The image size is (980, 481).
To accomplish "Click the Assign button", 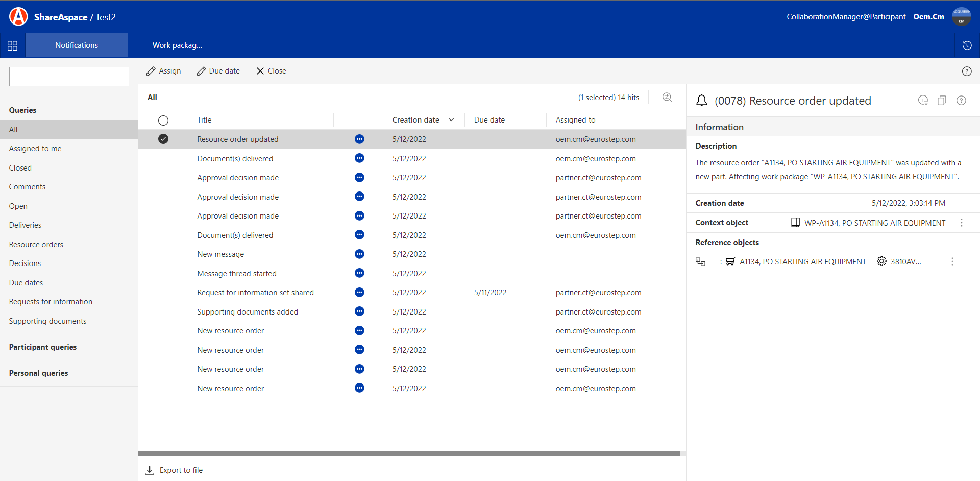I will 163,71.
